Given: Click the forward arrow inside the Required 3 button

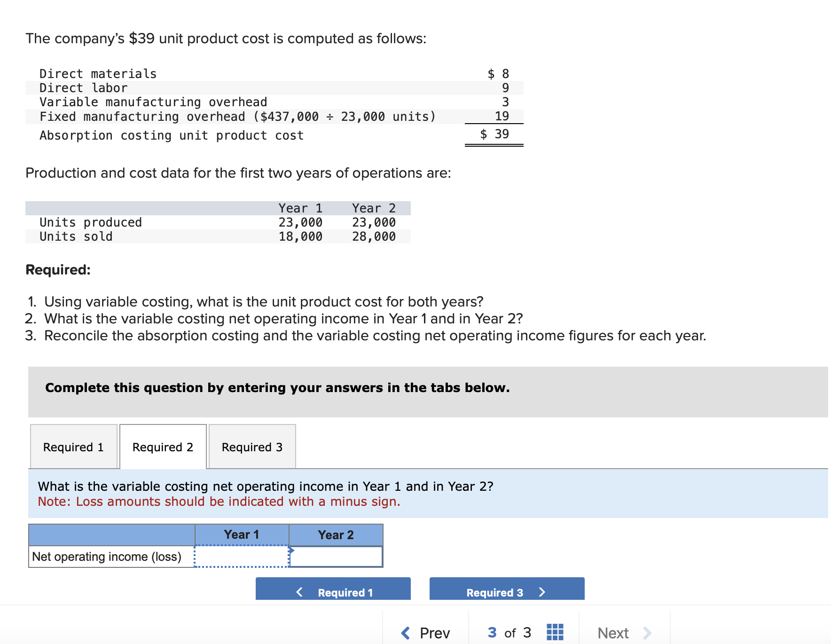Looking at the screenshot, I should point(543,593).
